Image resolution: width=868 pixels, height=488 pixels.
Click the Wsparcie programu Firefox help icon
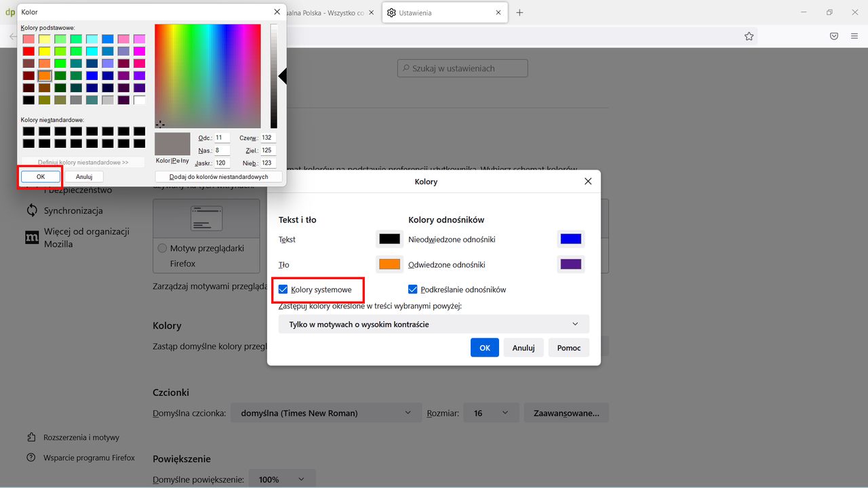31,457
